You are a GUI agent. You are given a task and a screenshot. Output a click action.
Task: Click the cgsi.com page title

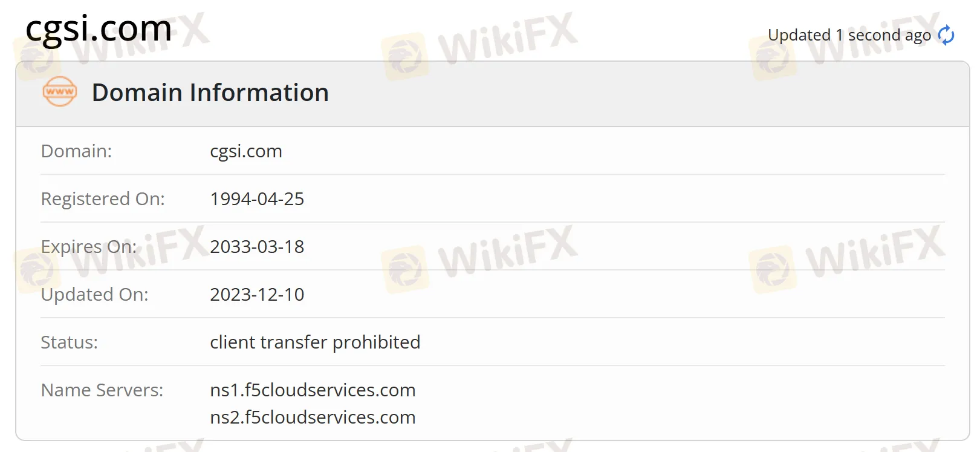(99, 28)
